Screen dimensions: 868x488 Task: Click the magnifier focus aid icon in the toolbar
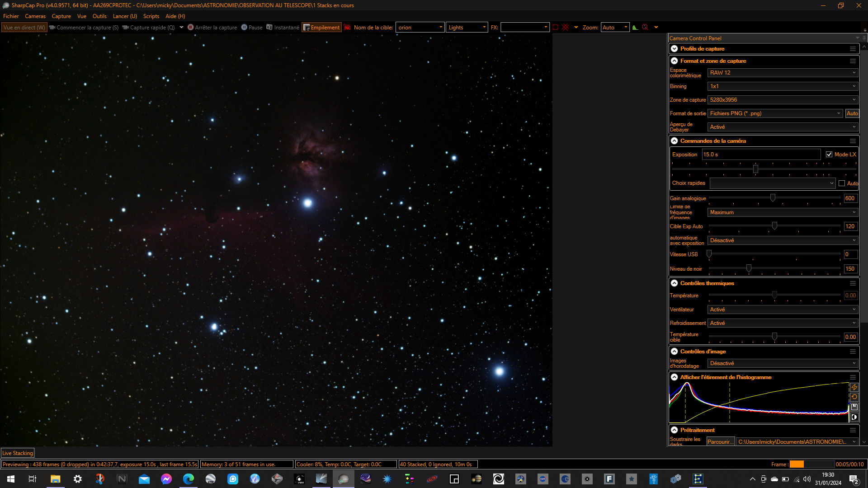(645, 28)
